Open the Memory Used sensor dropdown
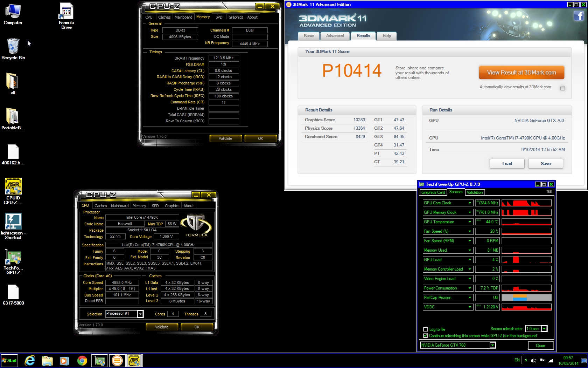The width and height of the screenshot is (588, 368). click(x=470, y=250)
